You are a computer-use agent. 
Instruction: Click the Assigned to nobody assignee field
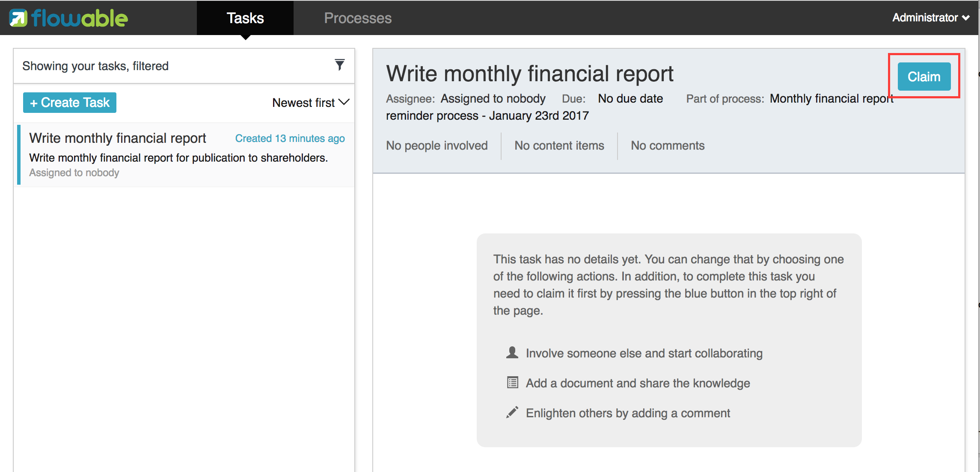pyautogui.click(x=493, y=98)
